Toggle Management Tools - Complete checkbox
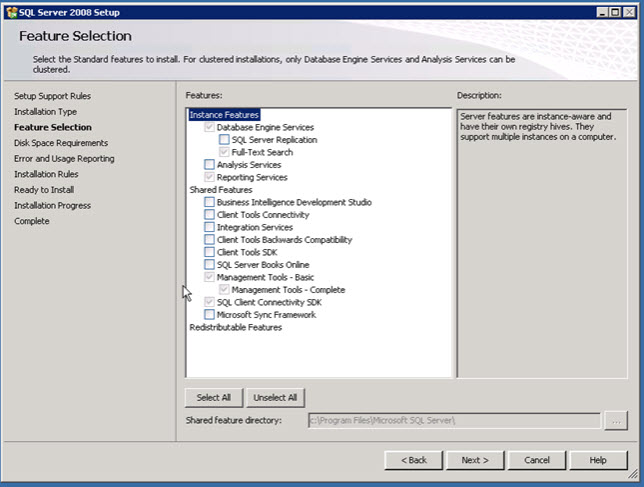644x487 pixels. pyautogui.click(x=224, y=290)
